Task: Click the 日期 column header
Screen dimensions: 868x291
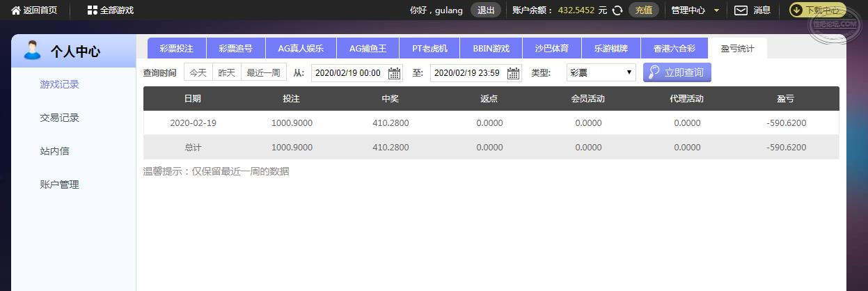Action: tap(193, 99)
